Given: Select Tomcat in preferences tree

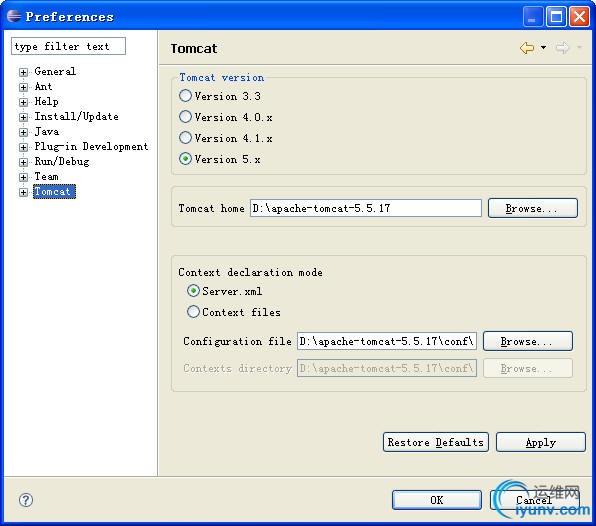Looking at the screenshot, I should tap(54, 192).
